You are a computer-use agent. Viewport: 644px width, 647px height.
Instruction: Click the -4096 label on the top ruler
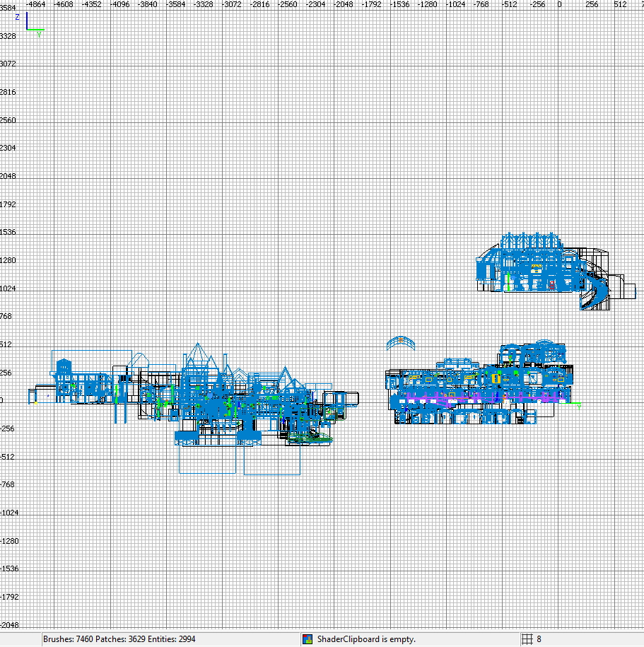pos(119,4)
